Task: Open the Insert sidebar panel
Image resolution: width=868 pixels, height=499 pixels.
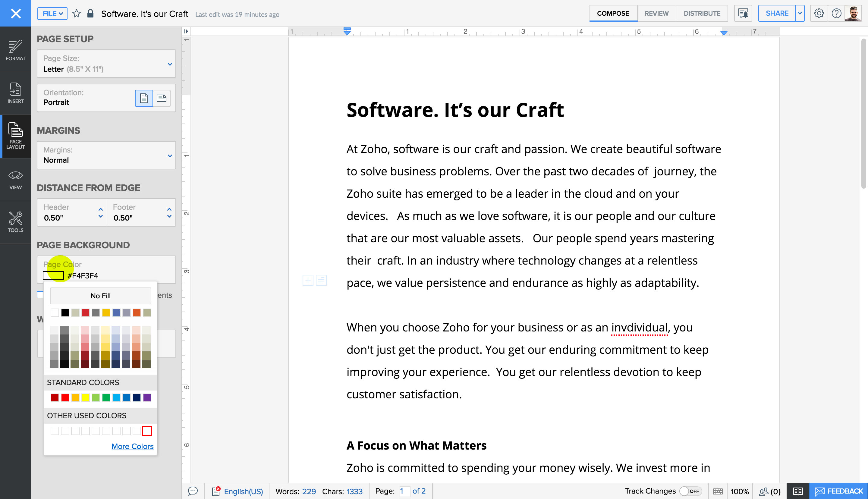Action: point(15,93)
